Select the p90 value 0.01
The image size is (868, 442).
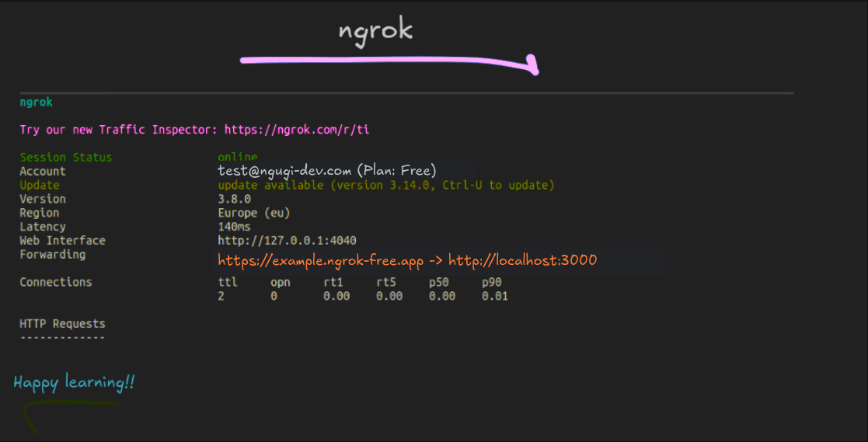(x=494, y=296)
